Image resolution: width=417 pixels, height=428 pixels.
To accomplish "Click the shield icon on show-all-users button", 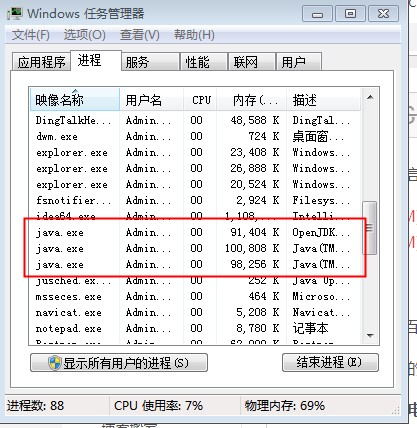I will pos(54,363).
